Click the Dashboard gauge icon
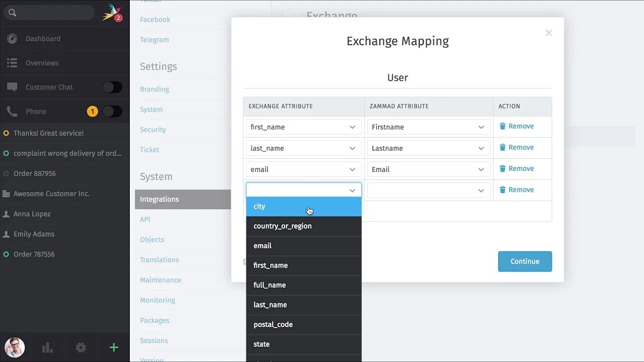This screenshot has height=362, width=644. click(12, 39)
